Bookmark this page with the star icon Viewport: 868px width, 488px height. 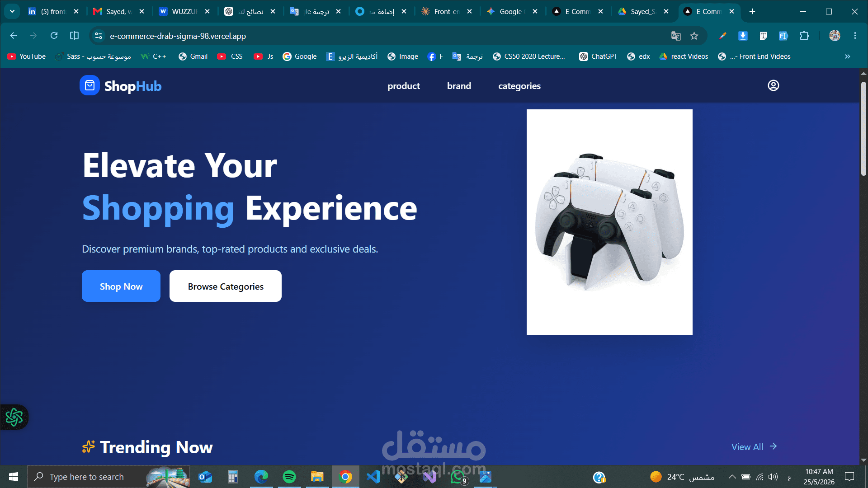[x=694, y=36]
